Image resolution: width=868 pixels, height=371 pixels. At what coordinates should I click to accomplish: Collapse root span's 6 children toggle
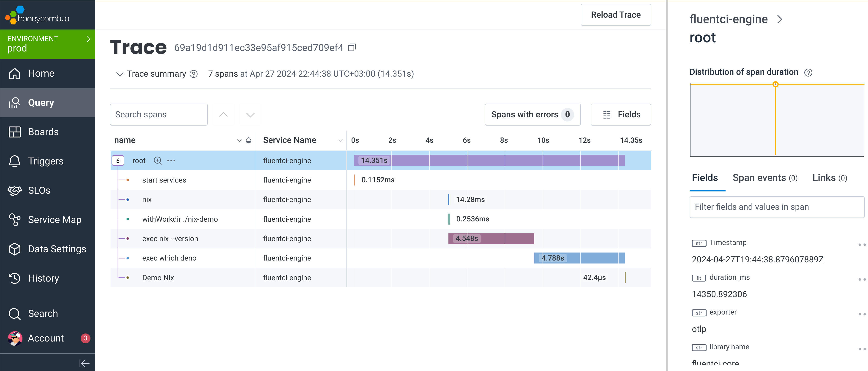pyautogui.click(x=118, y=161)
